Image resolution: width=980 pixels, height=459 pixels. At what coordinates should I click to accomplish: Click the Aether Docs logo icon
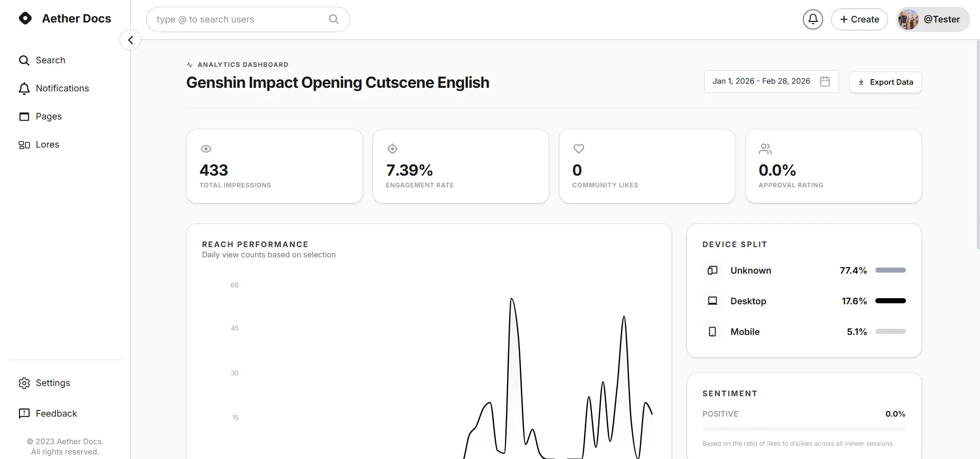(x=25, y=18)
